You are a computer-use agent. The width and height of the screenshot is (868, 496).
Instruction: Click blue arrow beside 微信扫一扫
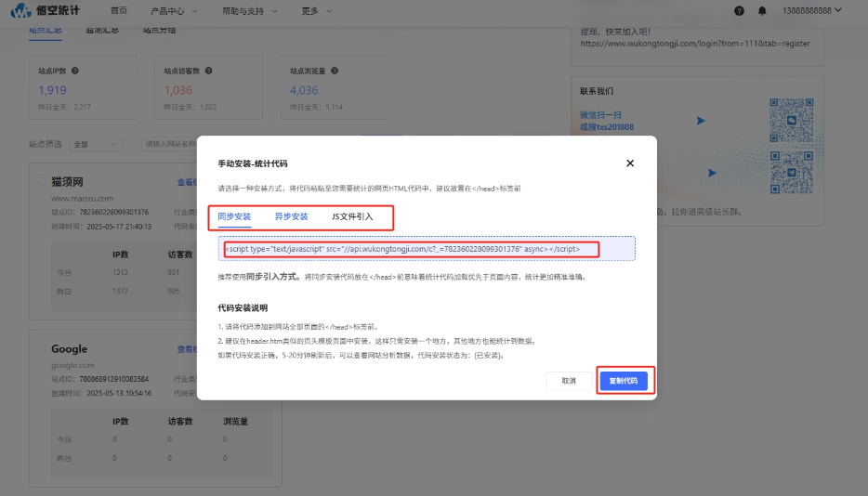tap(701, 121)
